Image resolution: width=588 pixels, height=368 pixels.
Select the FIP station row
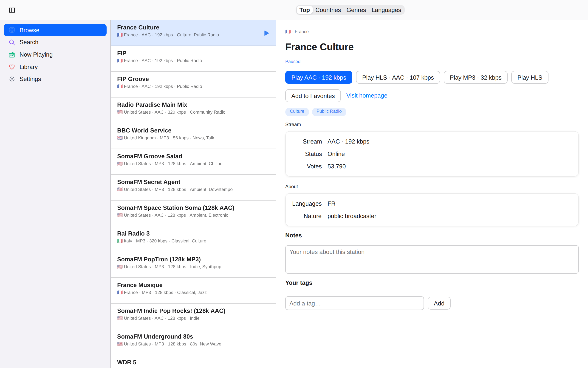coord(193,59)
